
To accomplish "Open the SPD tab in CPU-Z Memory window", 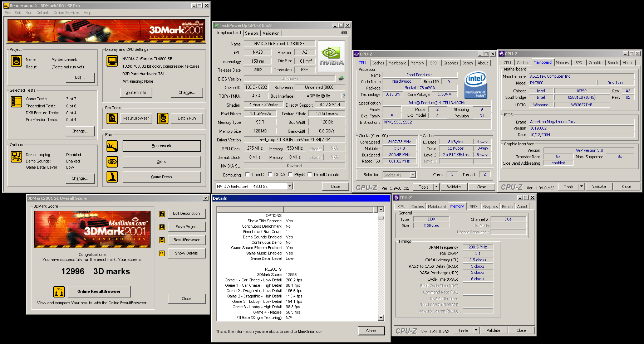I will 473,207.
